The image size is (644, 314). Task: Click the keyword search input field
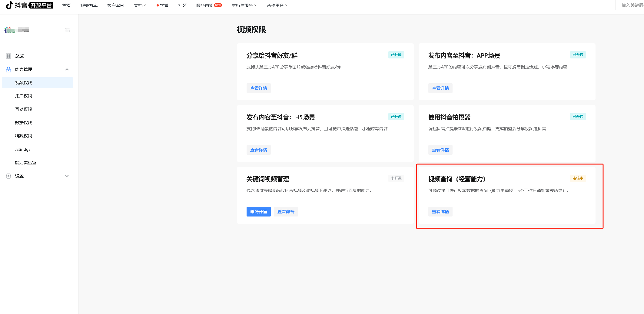pyautogui.click(x=632, y=5)
